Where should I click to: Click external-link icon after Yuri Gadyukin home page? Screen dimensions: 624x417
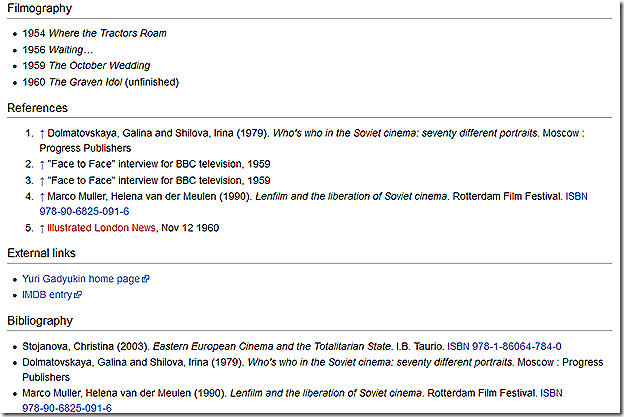pos(146,279)
